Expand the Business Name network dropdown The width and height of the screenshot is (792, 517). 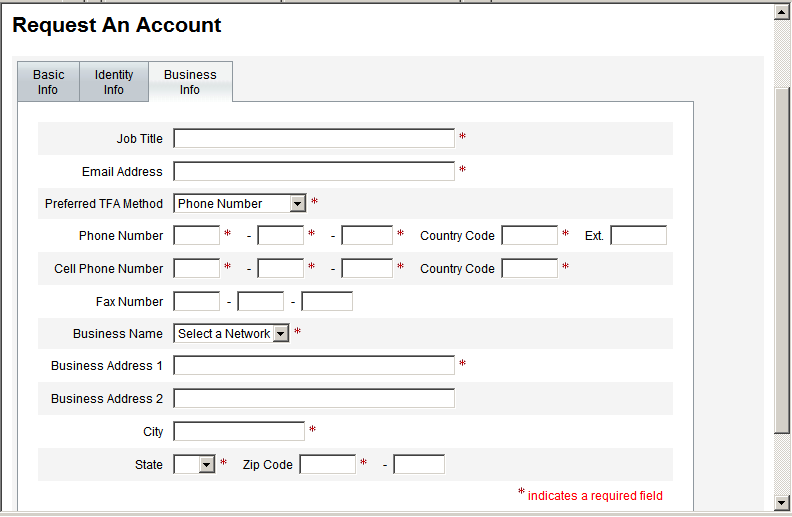[x=232, y=333]
